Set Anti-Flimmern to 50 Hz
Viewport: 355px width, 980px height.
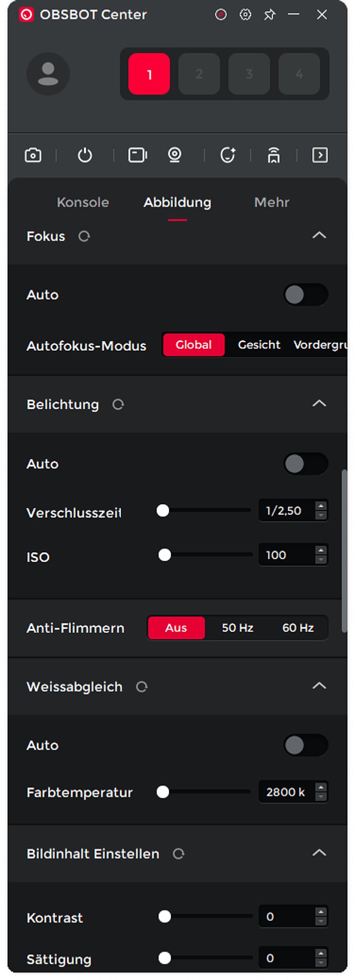coord(237,628)
